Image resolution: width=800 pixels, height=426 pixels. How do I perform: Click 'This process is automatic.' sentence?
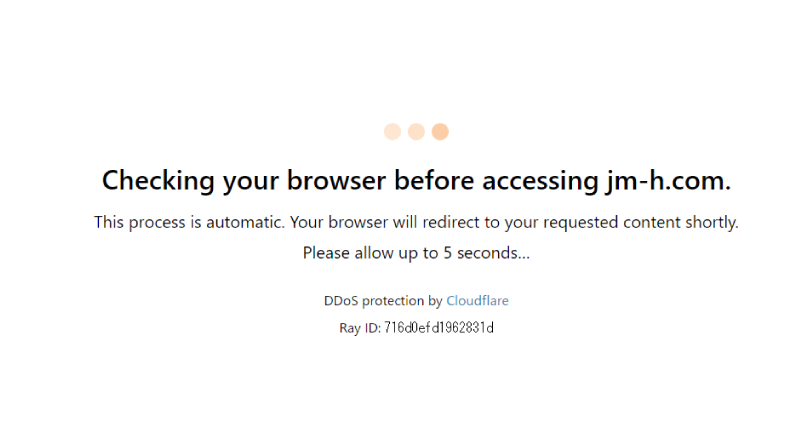(189, 222)
